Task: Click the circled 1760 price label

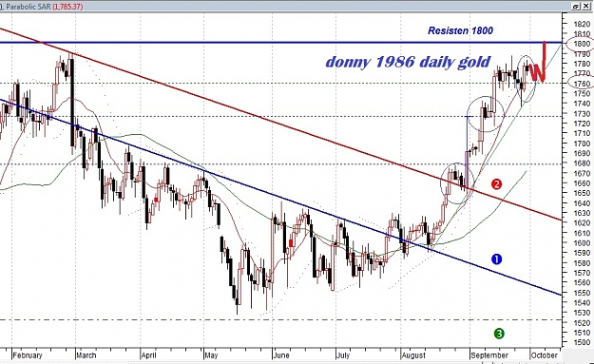Action: pyautogui.click(x=581, y=84)
